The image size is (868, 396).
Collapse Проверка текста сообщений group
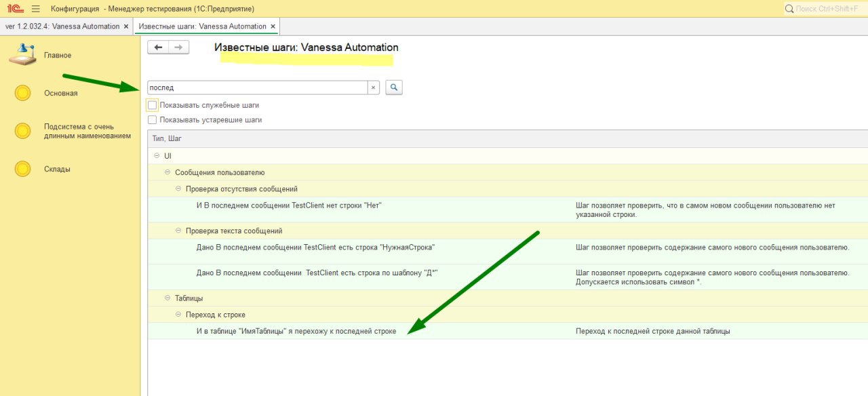(178, 231)
